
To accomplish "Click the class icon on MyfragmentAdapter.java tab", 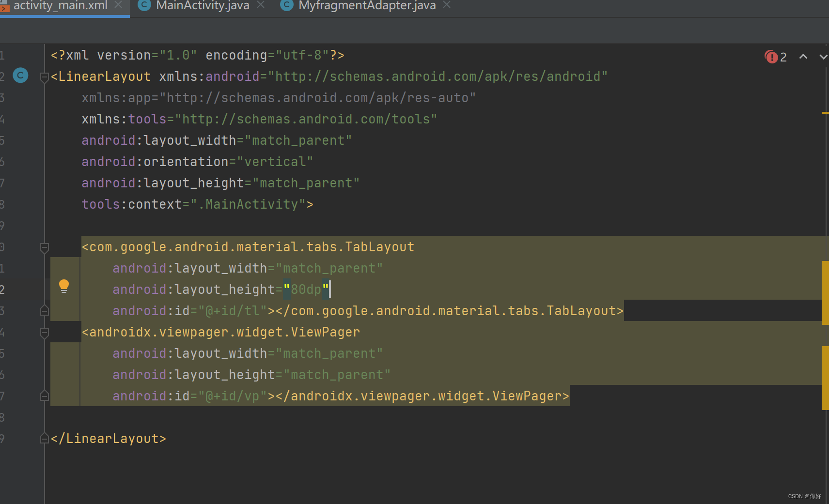I will pos(286,6).
